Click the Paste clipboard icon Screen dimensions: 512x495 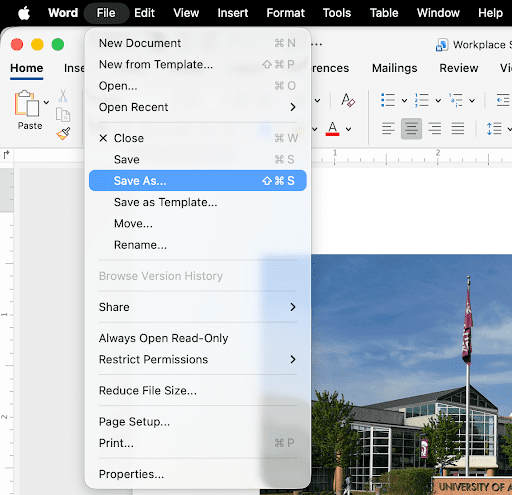(x=26, y=103)
